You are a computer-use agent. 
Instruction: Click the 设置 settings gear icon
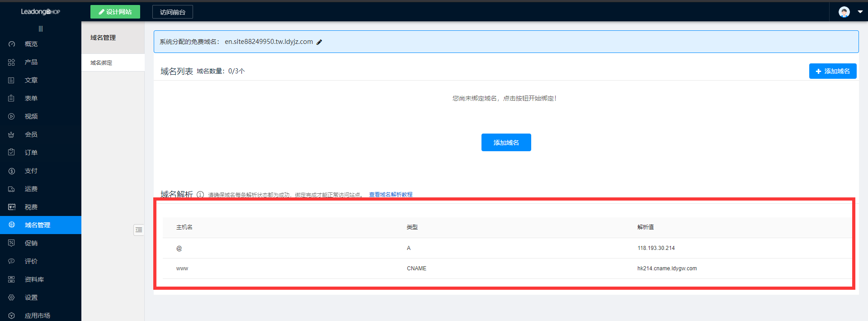[x=12, y=297]
